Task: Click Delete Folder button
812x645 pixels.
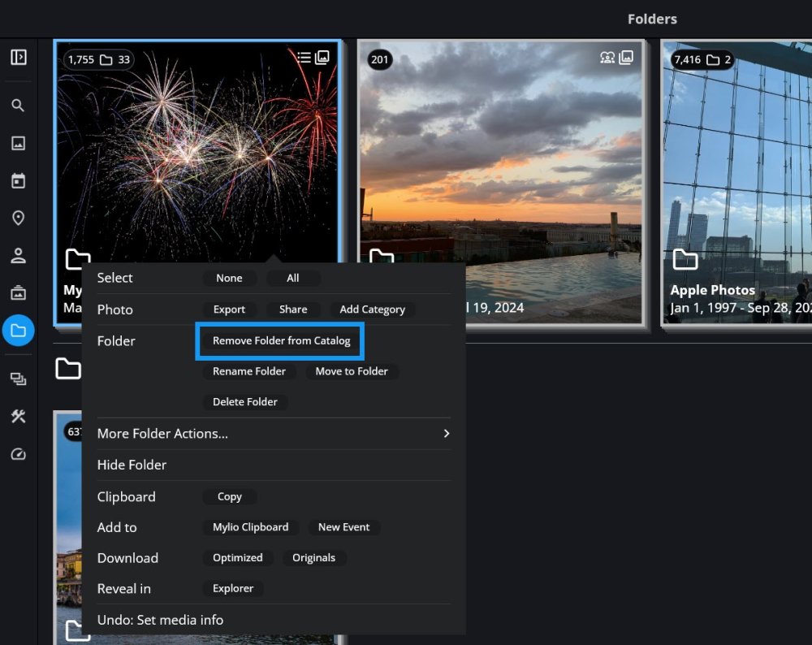Action: coord(245,402)
